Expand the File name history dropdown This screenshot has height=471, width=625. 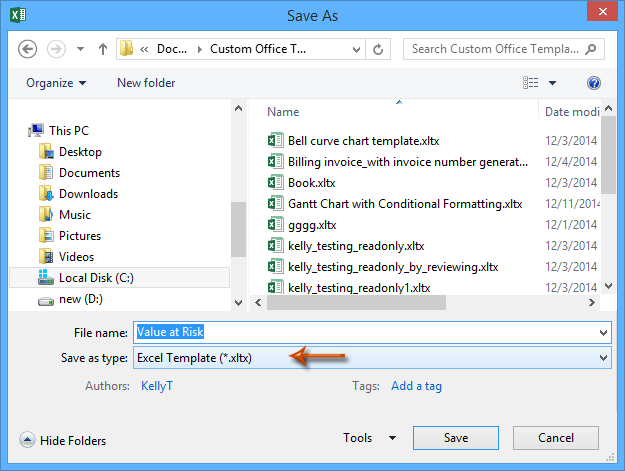(x=602, y=332)
